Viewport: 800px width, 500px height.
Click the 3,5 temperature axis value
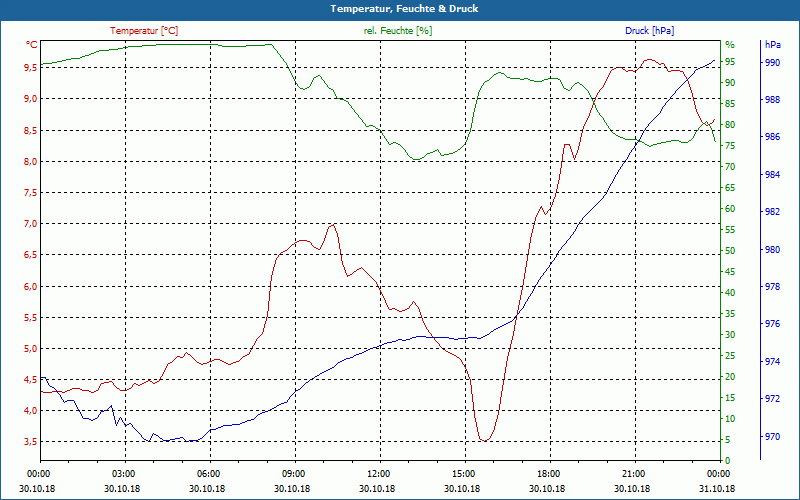click(x=30, y=442)
